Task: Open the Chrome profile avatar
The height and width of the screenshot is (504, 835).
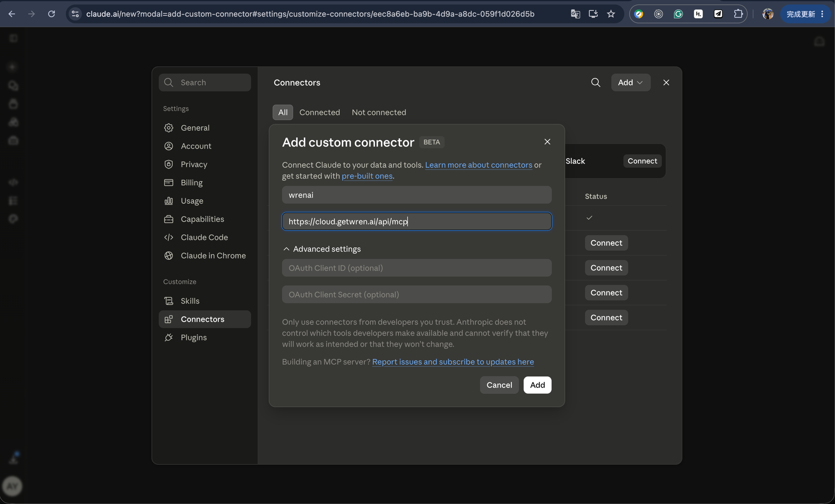Action: click(768, 14)
